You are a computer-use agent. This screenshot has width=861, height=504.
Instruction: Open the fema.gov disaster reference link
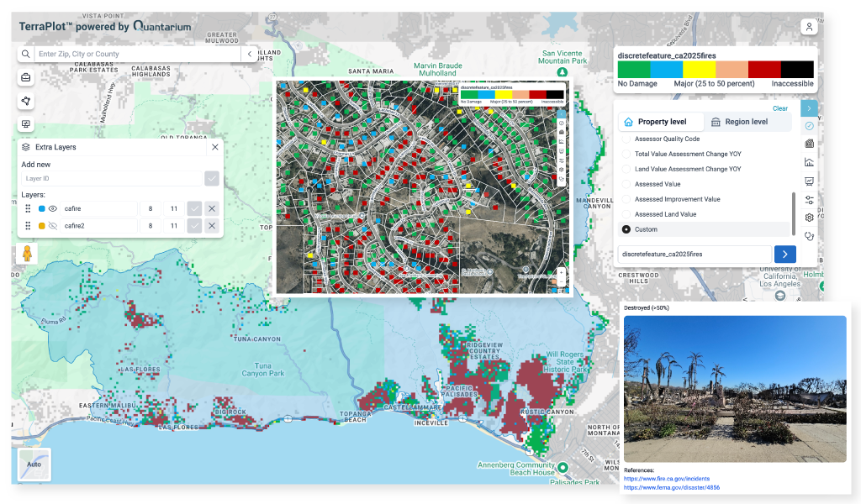click(x=672, y=487)
